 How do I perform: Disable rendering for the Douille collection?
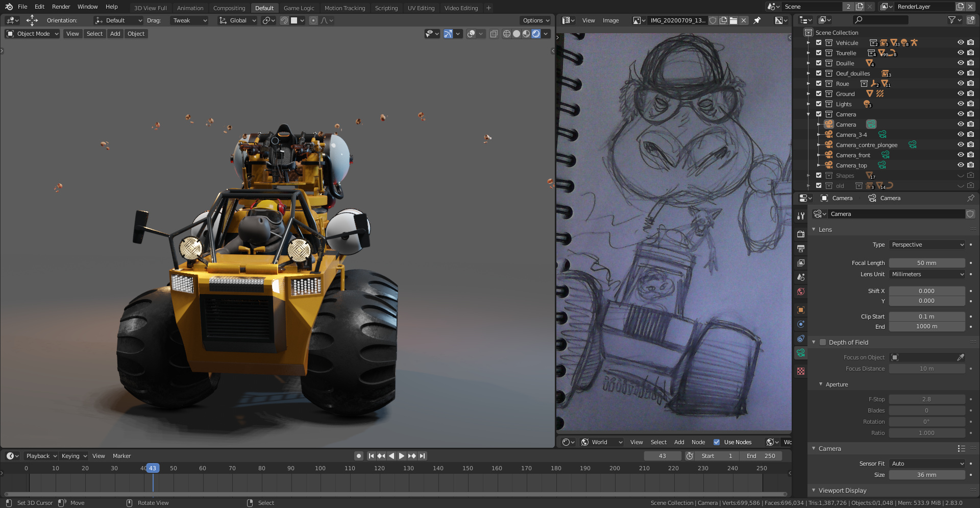point(970,63)
